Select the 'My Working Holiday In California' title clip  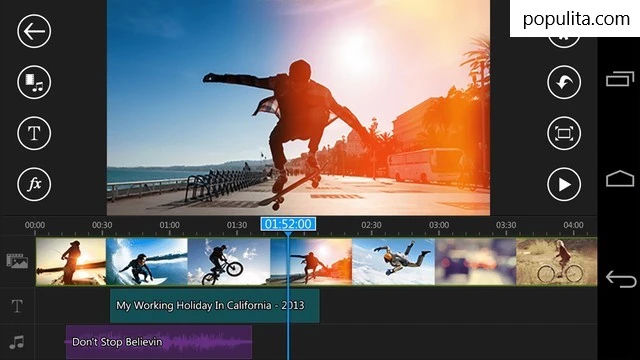(x=215, y=306)
